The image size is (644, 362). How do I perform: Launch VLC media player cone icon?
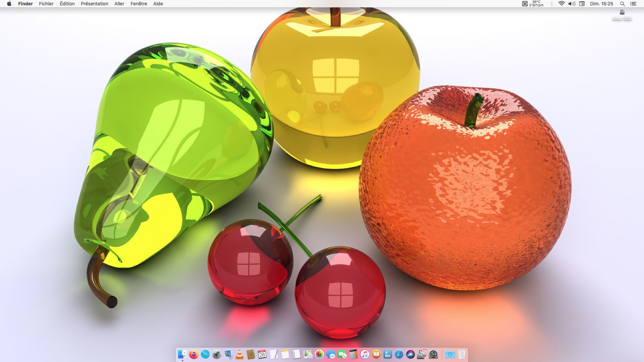pos(239,354)
